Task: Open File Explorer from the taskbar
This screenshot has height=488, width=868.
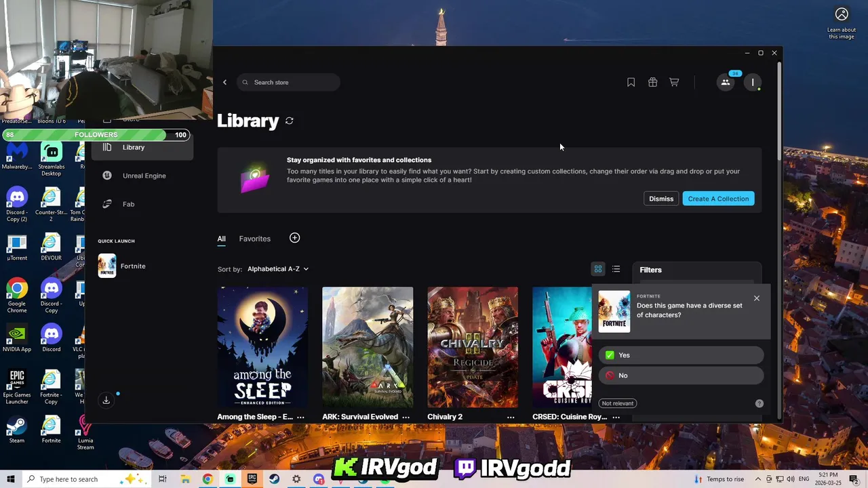Action: point(185,479)
